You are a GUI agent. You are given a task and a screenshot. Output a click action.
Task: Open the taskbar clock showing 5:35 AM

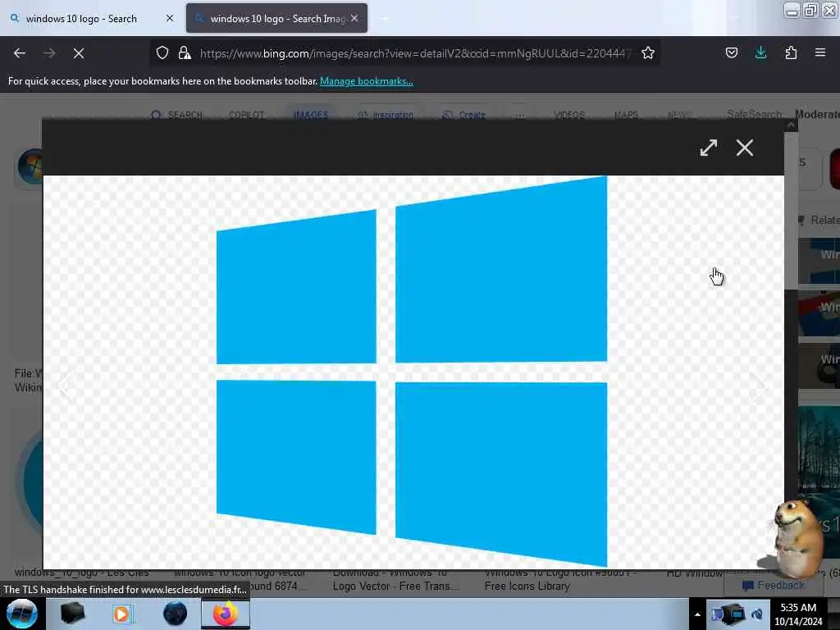pos(798,614)
